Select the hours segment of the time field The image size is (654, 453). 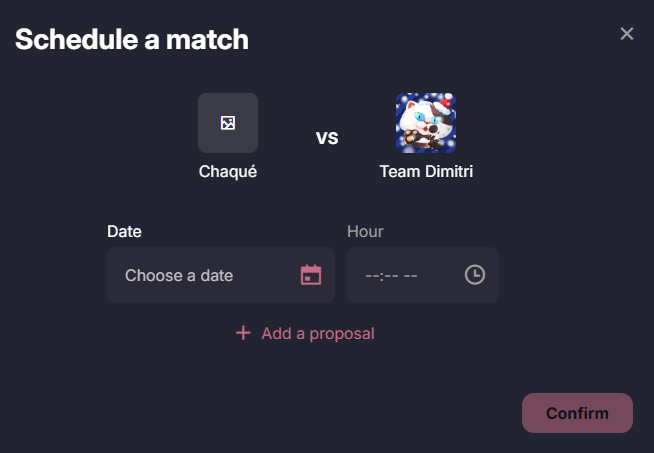pyautogui.click(x=372, y=276)
